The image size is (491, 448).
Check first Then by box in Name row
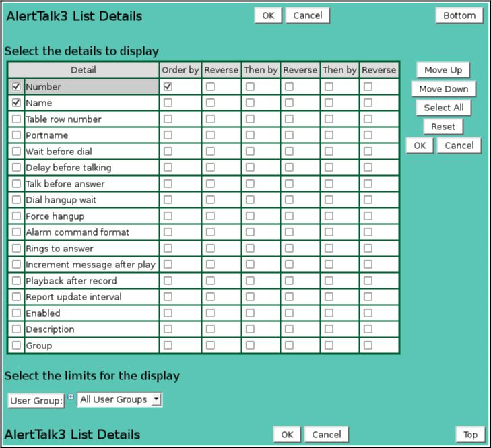250,103
